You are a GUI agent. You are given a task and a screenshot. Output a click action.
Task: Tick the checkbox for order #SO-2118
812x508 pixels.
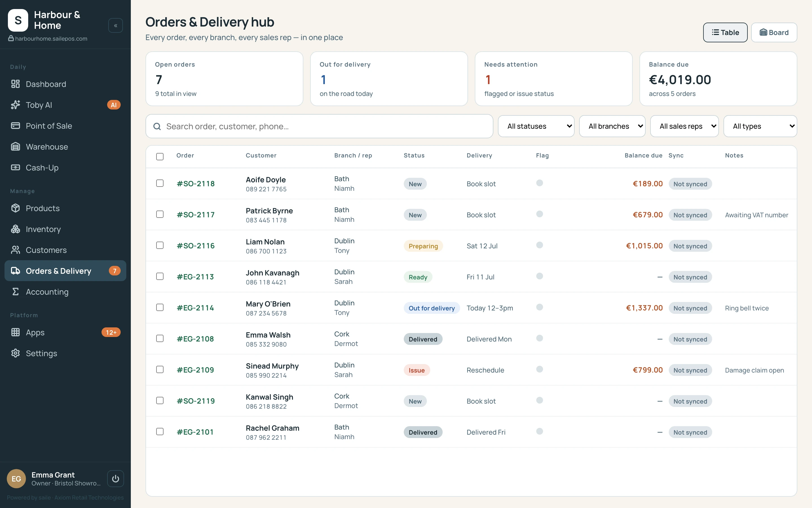tap(160, 183)
